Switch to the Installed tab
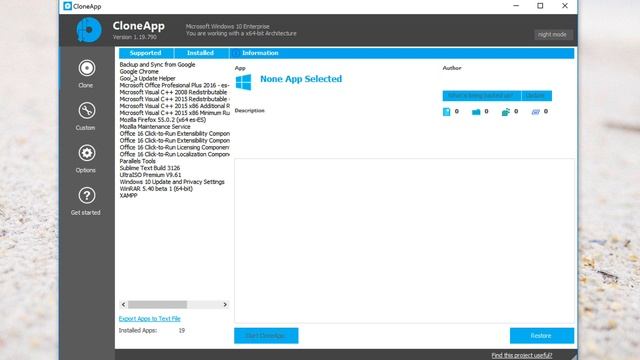The image size is (640, 360). pyautogui.click(x=200, y=53)
